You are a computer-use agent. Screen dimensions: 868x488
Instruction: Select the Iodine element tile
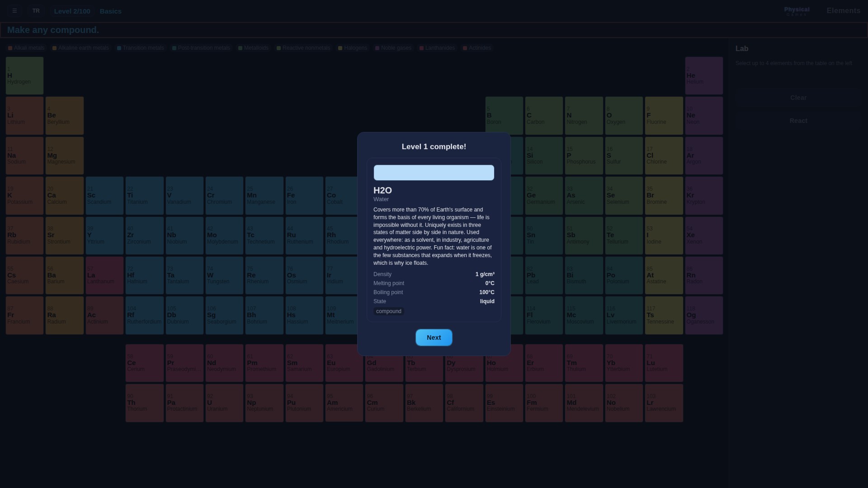pos(664,235)
